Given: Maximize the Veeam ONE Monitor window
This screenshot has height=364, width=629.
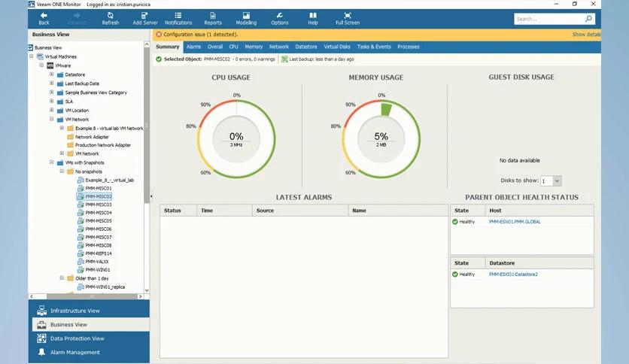Looking at the screenshot, I should coord(574,4).
